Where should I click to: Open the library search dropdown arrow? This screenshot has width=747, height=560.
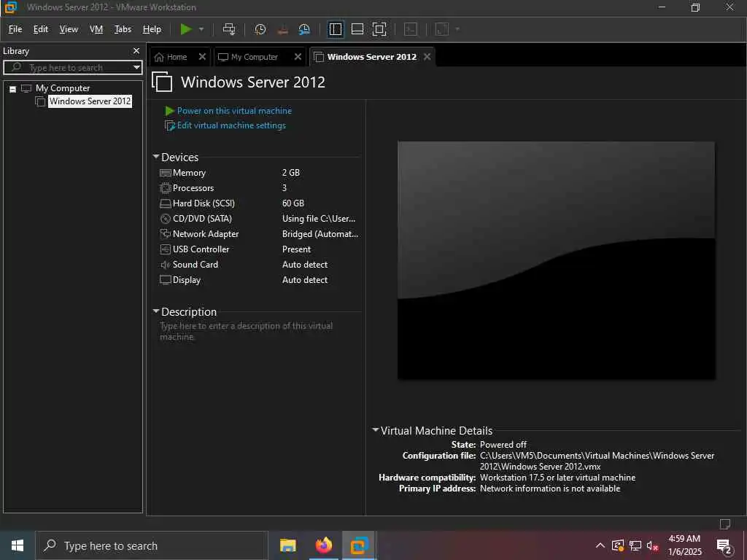click(x=136, y=67)
